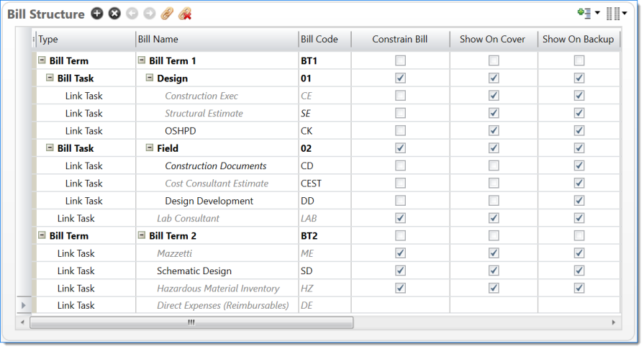Click the right arrow move icon

(149, 14)
